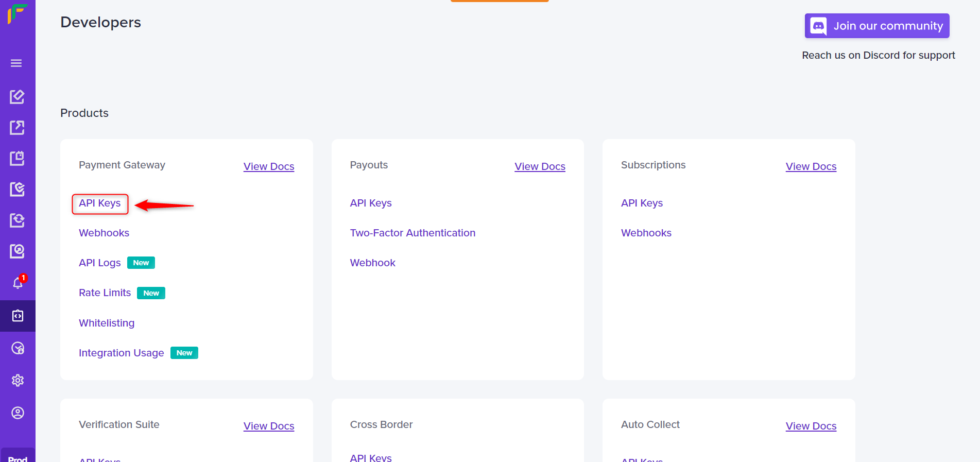Screen dimensions: 980x462
Task: Click the notifications bell icon
Action: [x=18, y=283]
